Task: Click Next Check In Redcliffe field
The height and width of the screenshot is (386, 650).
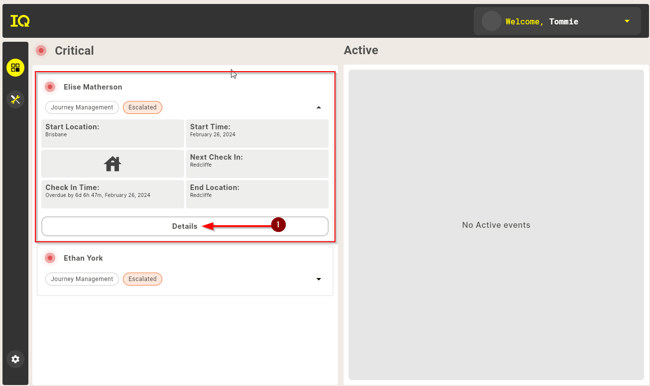Action: click(257, 164)
